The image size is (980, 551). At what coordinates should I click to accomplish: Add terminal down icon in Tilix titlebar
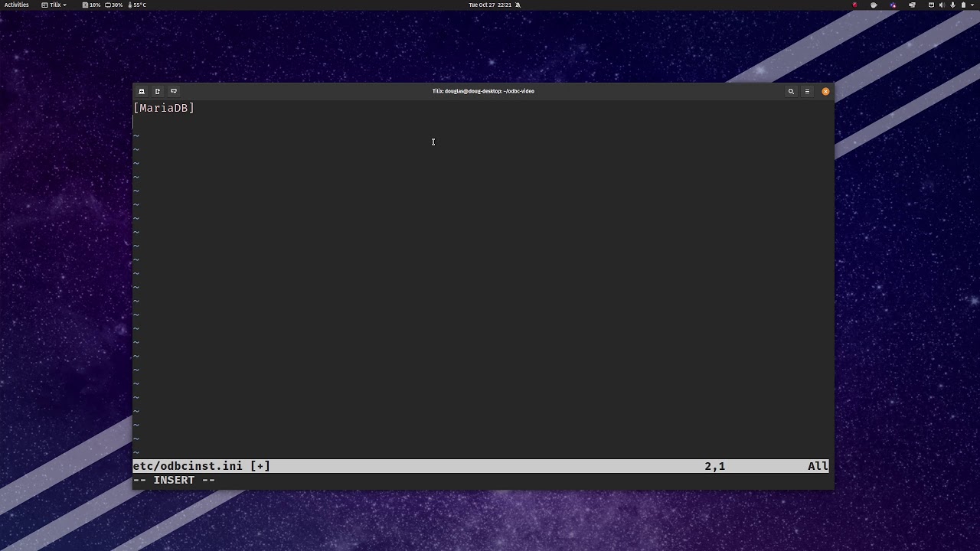174,91
